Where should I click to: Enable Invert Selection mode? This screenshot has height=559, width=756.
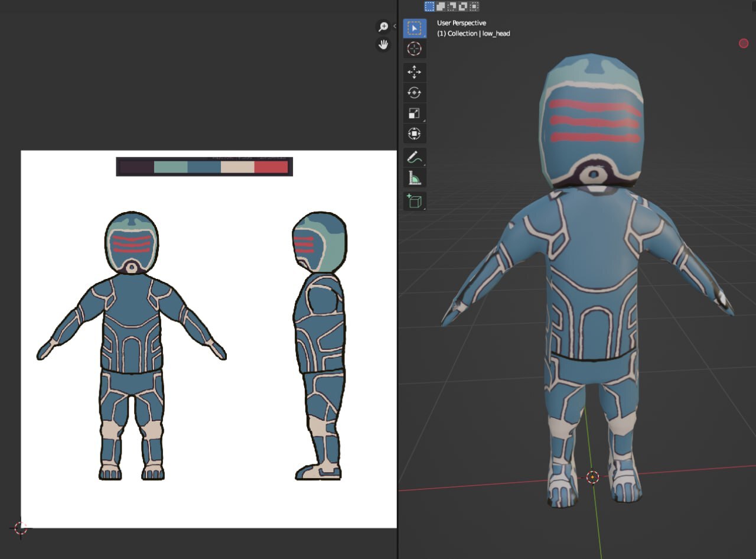coord(463,6)
